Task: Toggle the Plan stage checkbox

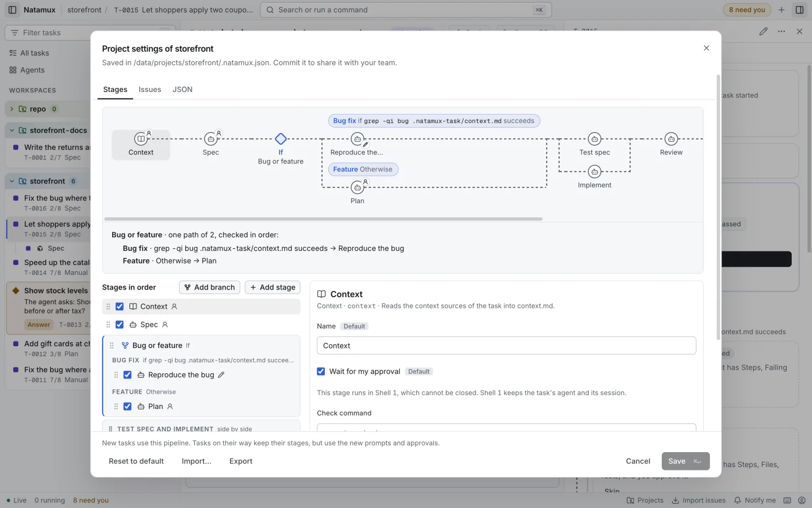Action: point(127,406)
